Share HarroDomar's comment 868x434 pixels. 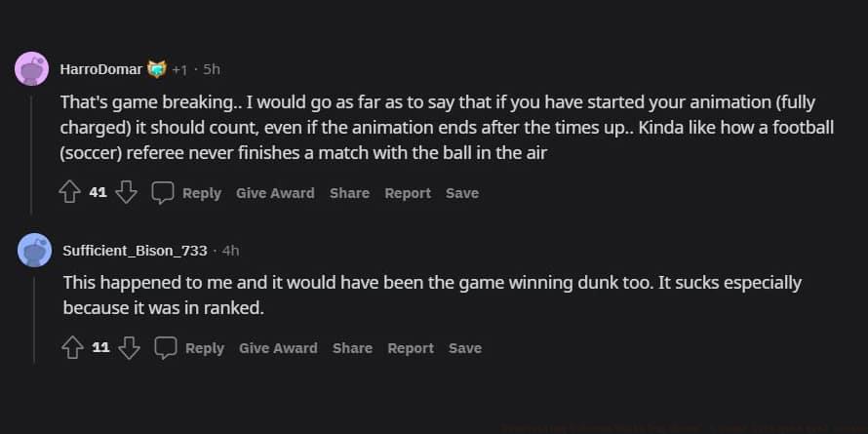tap(349, 193)
